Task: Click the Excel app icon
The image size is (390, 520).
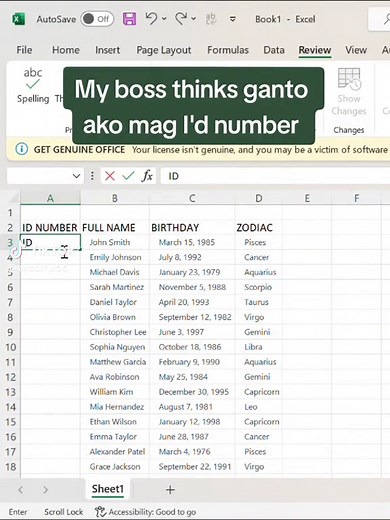Action: (x=18, y=19)
